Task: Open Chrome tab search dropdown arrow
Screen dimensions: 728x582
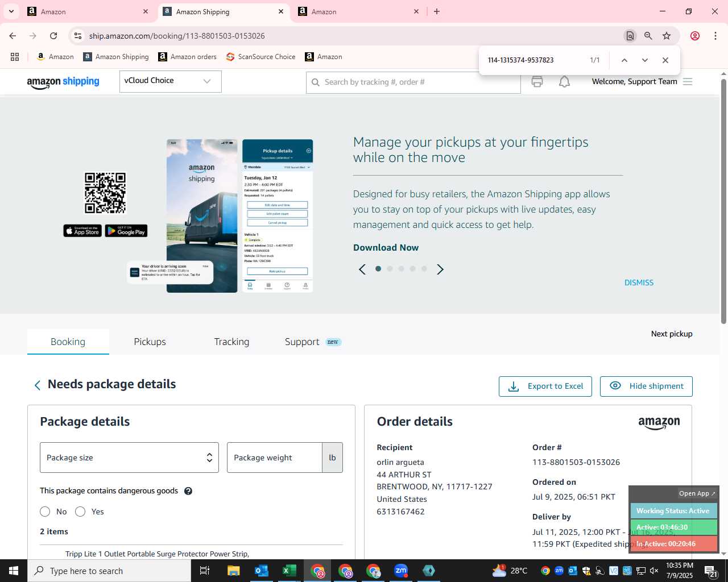Action: 11,11
